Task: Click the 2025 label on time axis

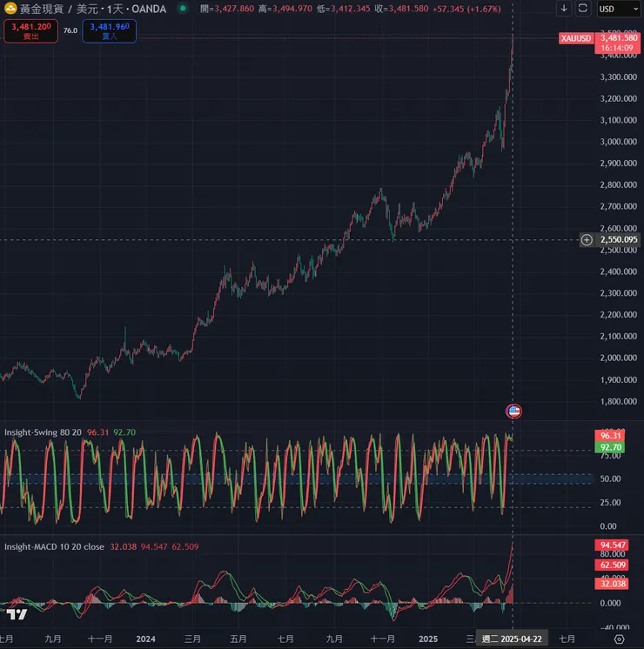Action: pos(428,639)
